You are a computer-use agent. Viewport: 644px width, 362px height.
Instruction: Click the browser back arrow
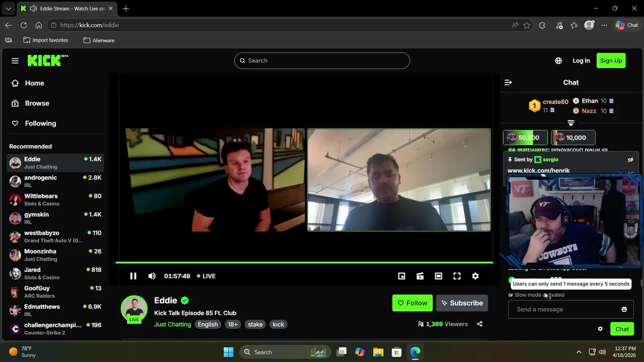coord(9,25)
